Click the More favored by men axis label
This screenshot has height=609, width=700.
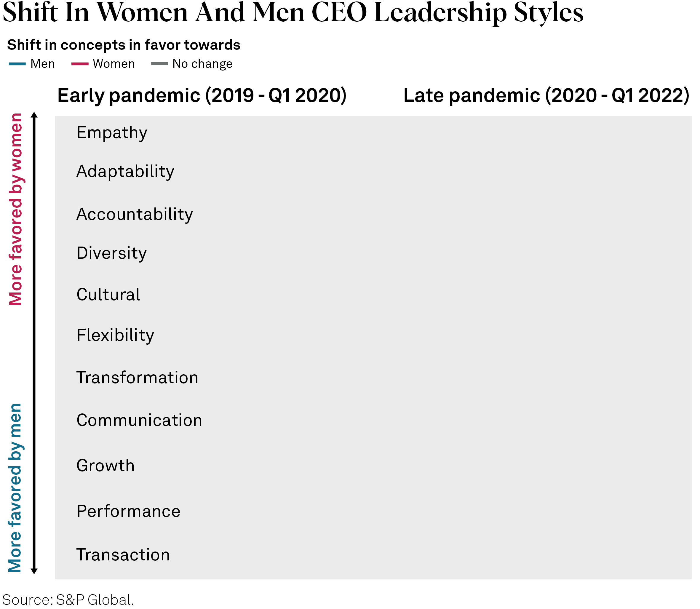click(15, 487)
